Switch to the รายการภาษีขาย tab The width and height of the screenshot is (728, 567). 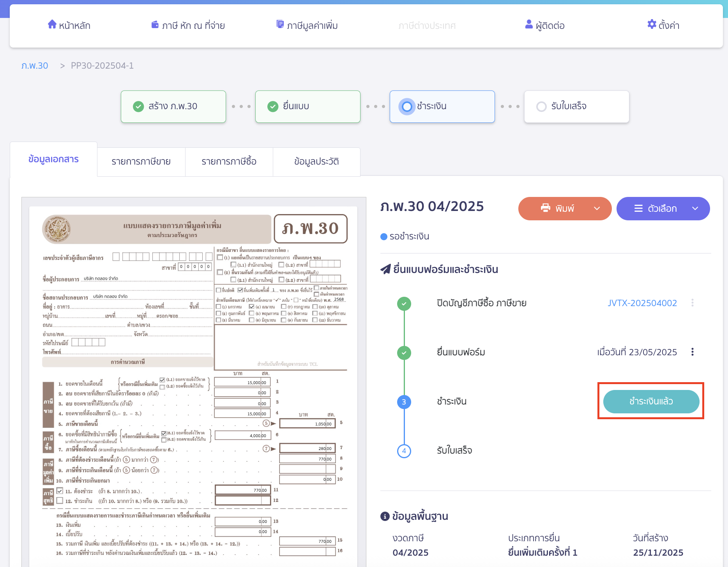click(x=141, y=161)
